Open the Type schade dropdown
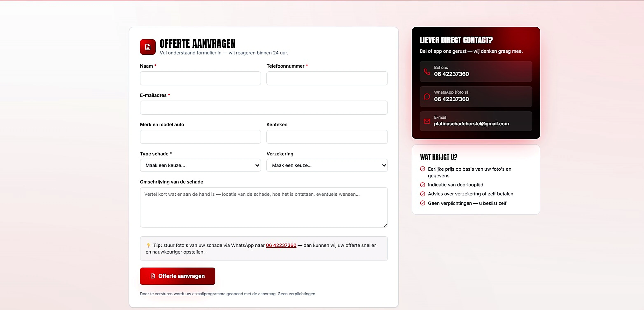This screenshot has width=644, height=310. click(x=200, y=165)
